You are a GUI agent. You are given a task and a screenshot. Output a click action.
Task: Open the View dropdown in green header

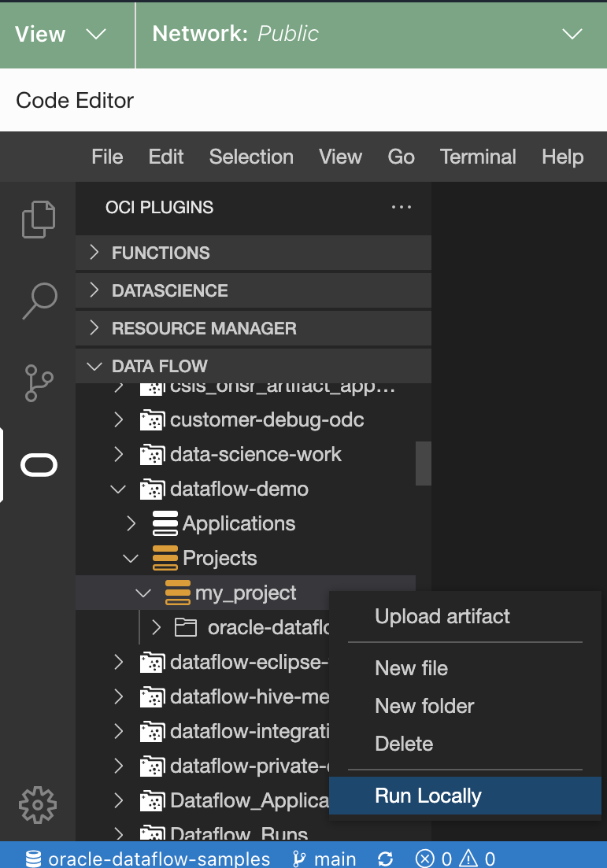pyautogui.click(x=61, y=34)
